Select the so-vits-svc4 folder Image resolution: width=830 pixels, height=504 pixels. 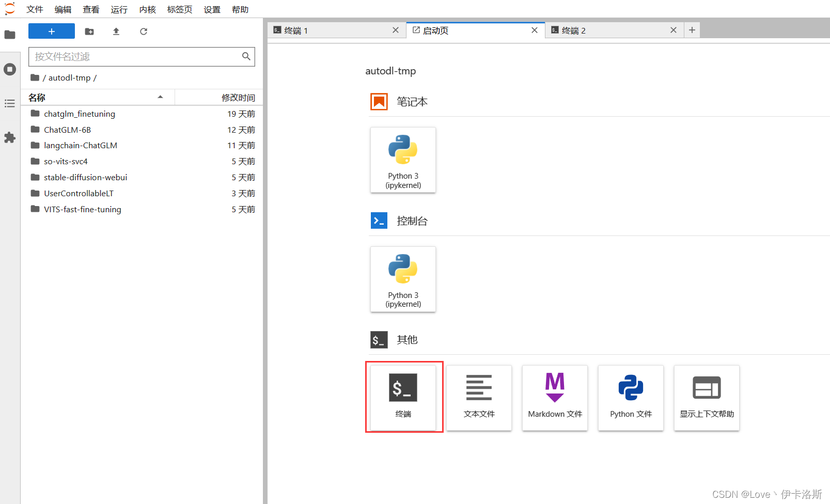pos(142,162)
